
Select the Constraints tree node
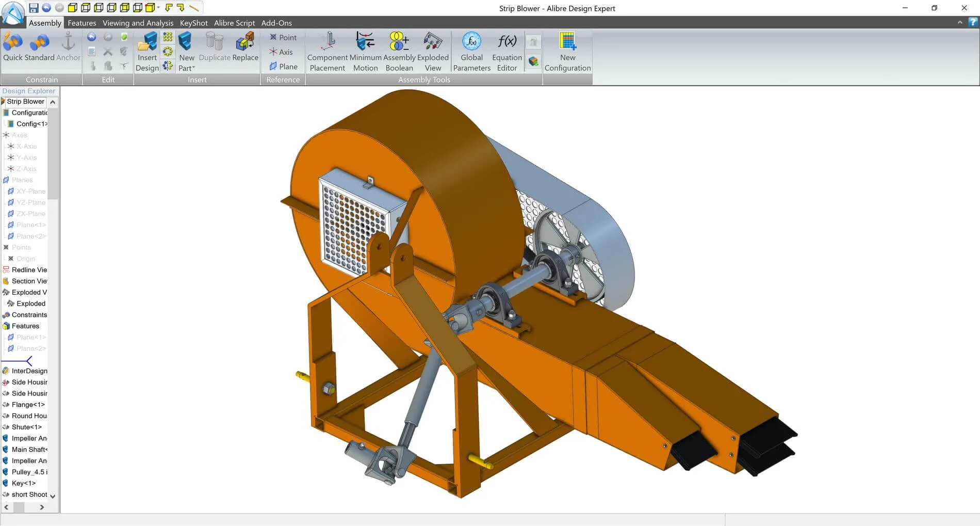pyautogui.click(x=25, y=315)
